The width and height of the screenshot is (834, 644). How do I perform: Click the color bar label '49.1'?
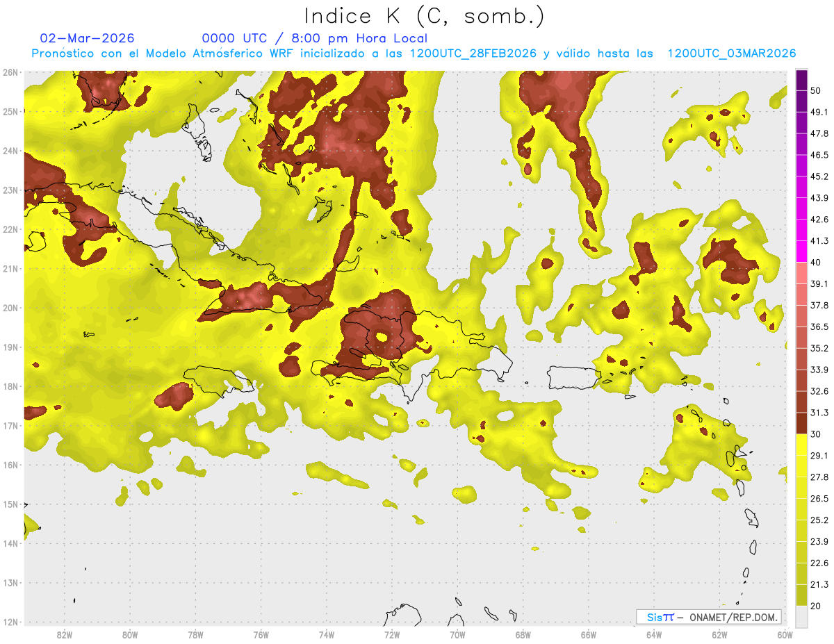pyautogui.click(x=819, y=113)
